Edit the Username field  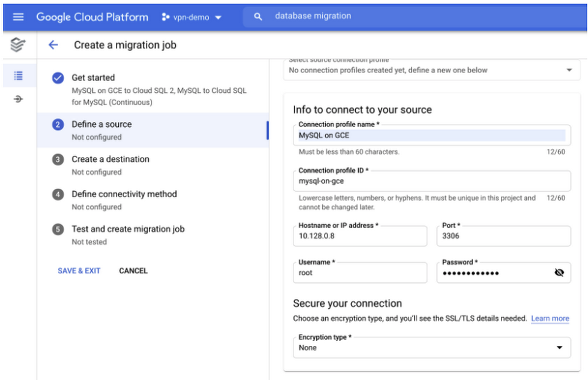coord(360,273)
